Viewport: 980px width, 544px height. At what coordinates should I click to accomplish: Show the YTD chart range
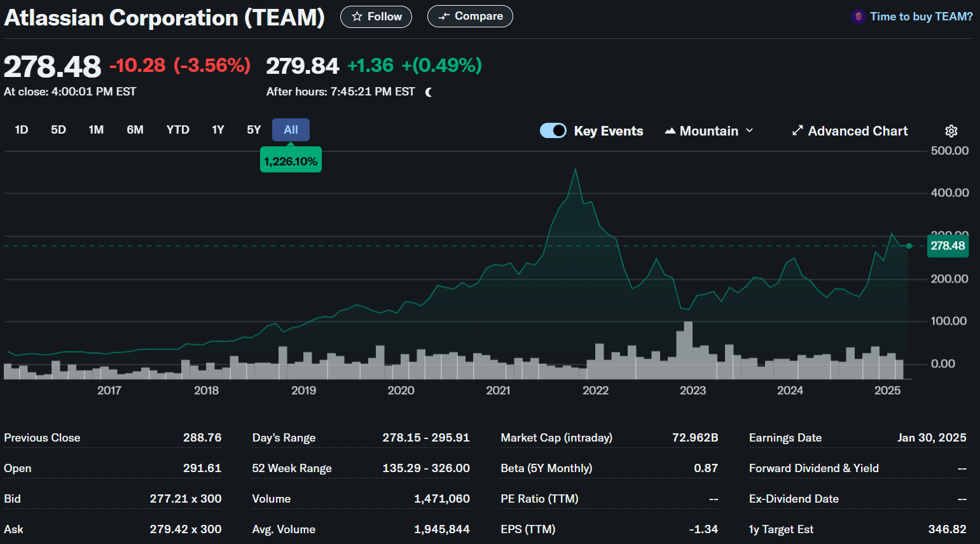coord(178,130)
